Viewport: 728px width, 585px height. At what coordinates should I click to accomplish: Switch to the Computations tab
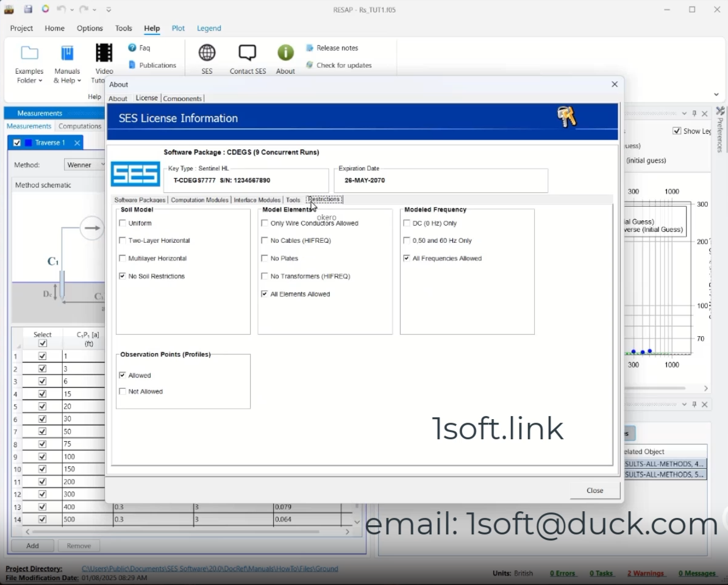80,126
